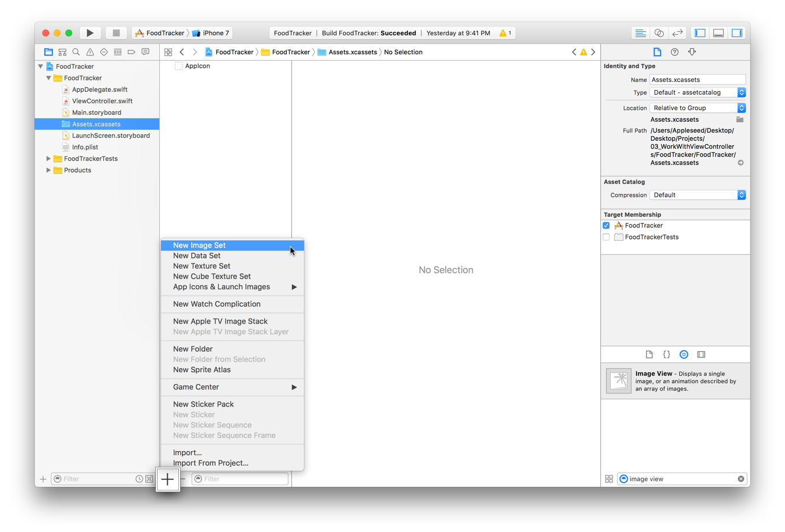785x532 pixels.
Task: Open the Compression dropdown
Action: tap(698, 195)
